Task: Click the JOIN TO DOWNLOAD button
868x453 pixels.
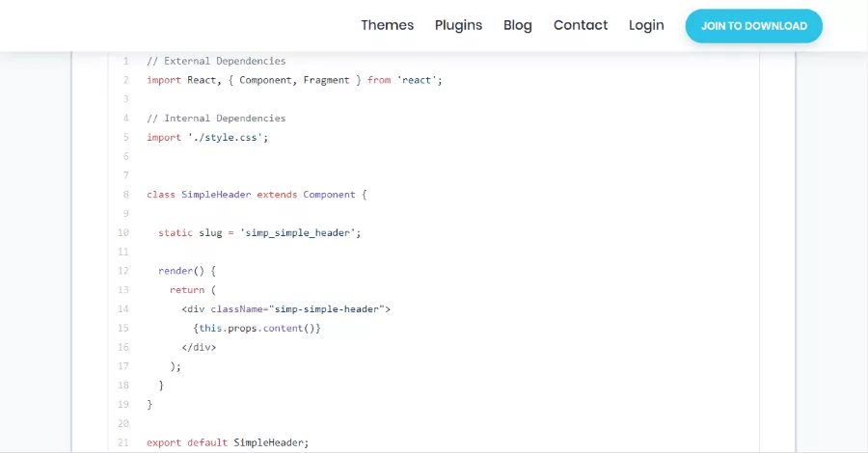Action: pos(754,26)
